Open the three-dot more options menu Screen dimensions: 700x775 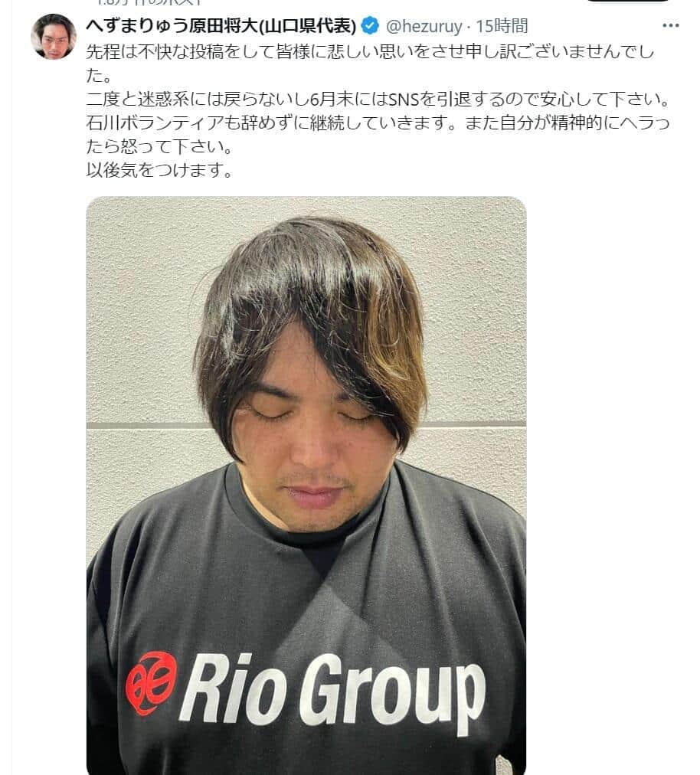coord(670,26)
